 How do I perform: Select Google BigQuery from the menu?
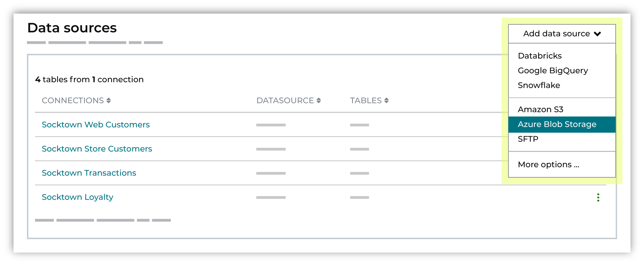(553, 71)
